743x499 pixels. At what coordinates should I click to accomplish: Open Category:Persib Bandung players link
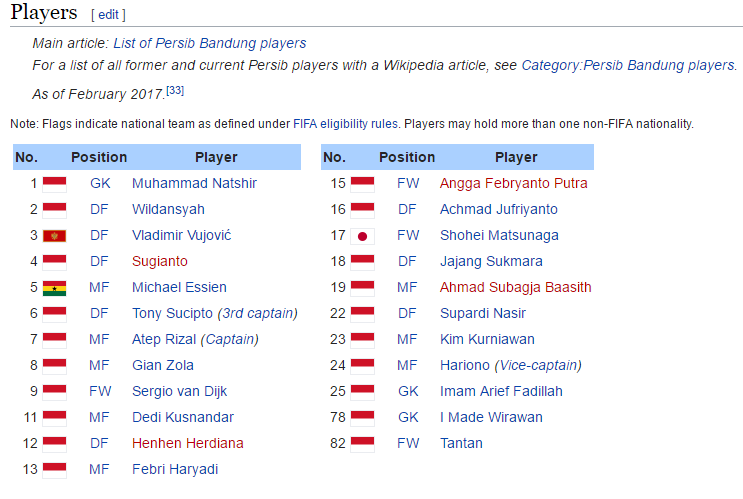pos(627,65)
